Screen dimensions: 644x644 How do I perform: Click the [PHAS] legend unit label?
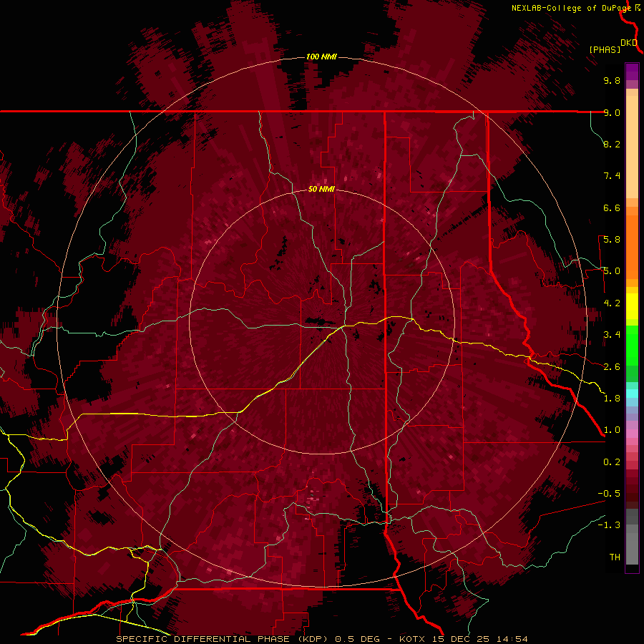605,49
